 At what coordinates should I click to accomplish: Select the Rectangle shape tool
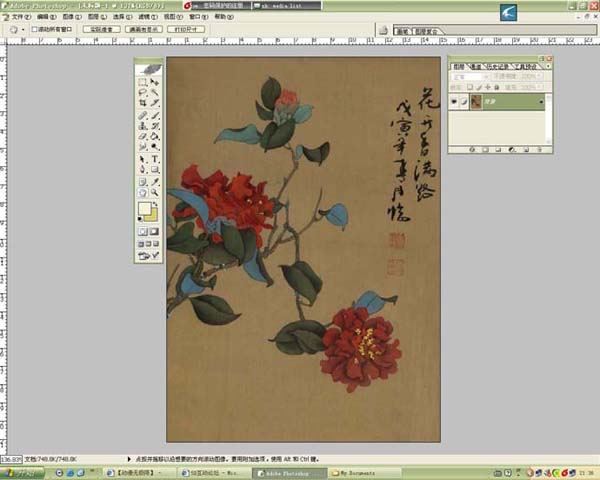tap(155, 169)
